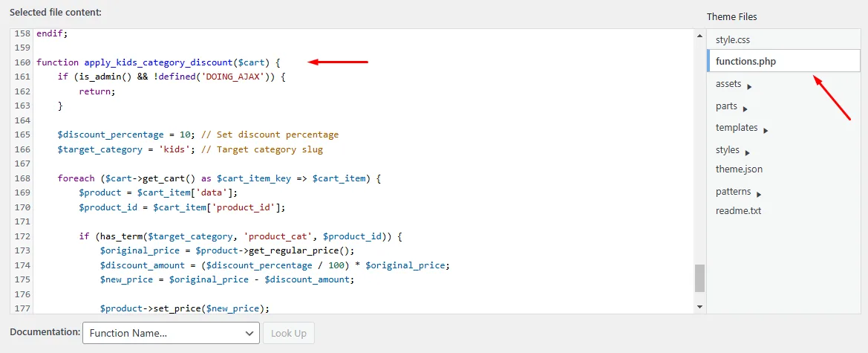Click the endif; statement on line 158
868x353 pixels.
click(52, 33)
